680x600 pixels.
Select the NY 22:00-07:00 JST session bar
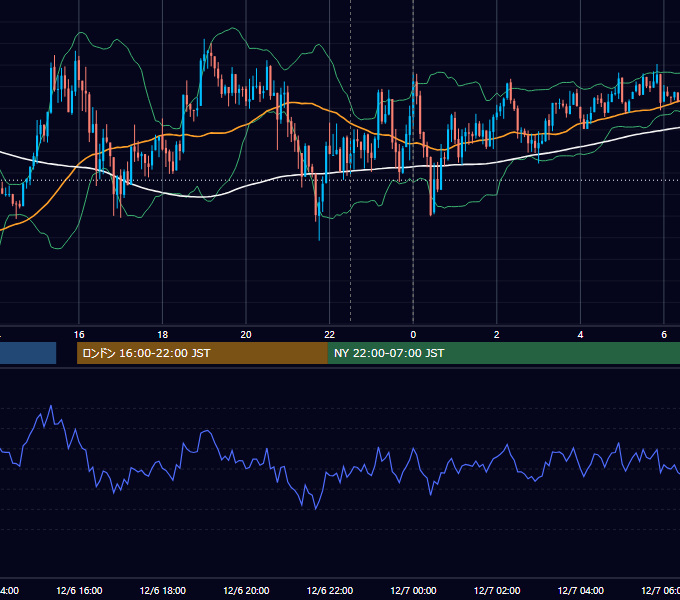point(503,353)
